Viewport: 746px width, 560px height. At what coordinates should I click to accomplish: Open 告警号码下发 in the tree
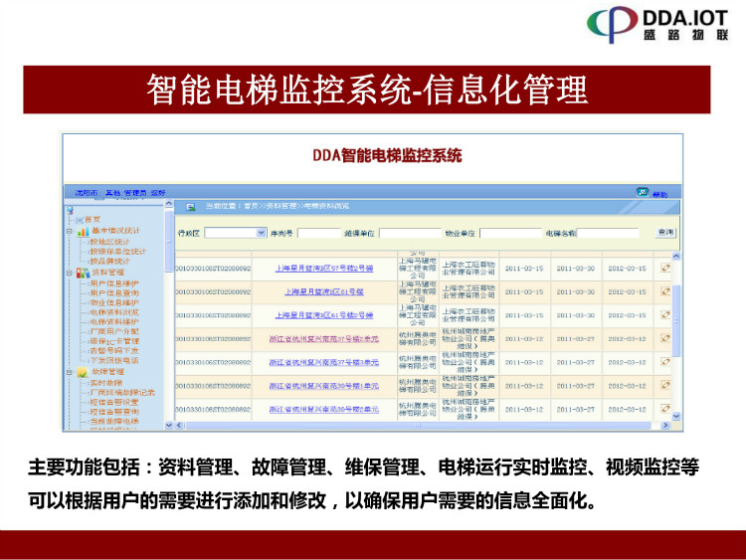pyautogui.click(x=114, y=351)
